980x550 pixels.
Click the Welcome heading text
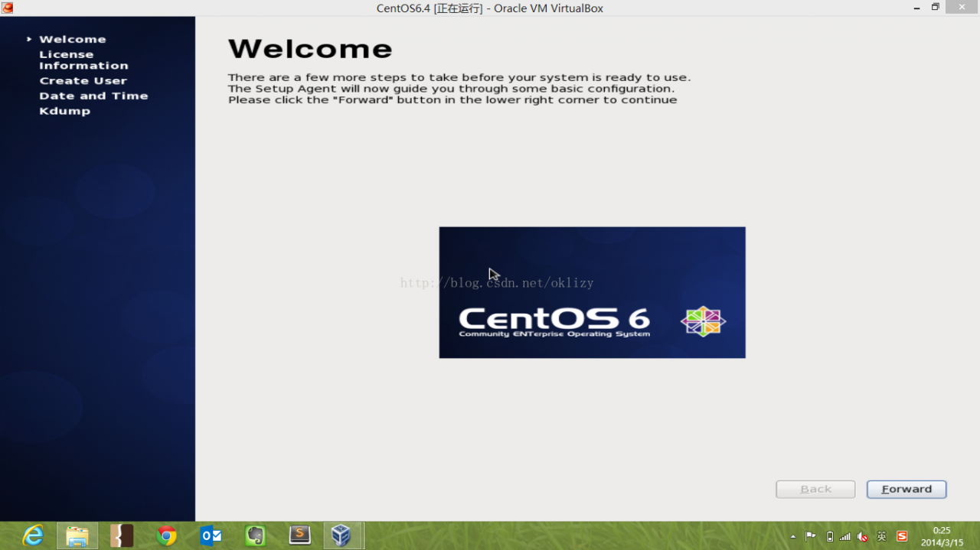310,49
